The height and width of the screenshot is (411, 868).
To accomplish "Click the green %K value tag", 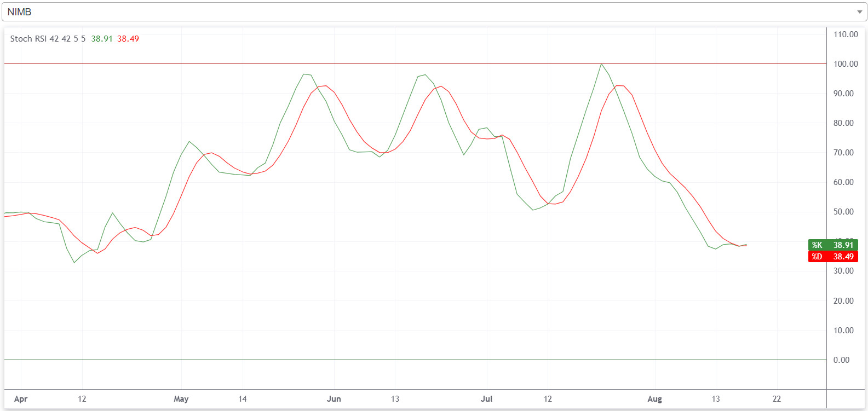I will pyautogui.click(x=832, y=245).
